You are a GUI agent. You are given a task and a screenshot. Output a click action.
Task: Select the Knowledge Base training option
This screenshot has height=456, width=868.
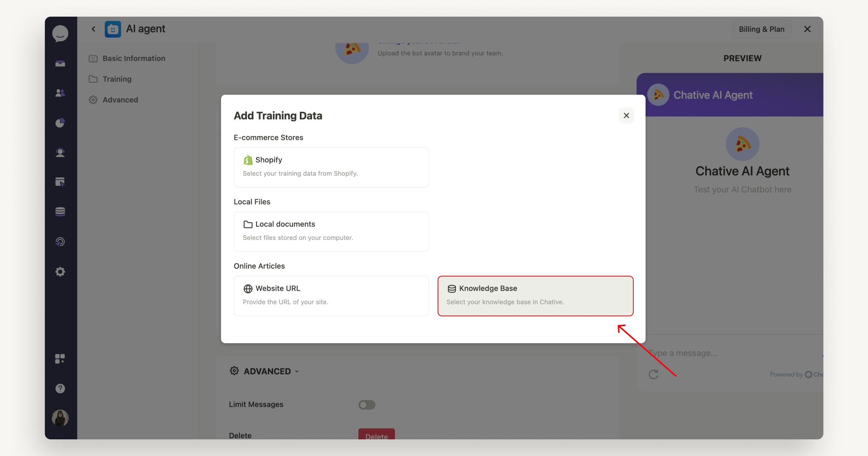point(535,295)
